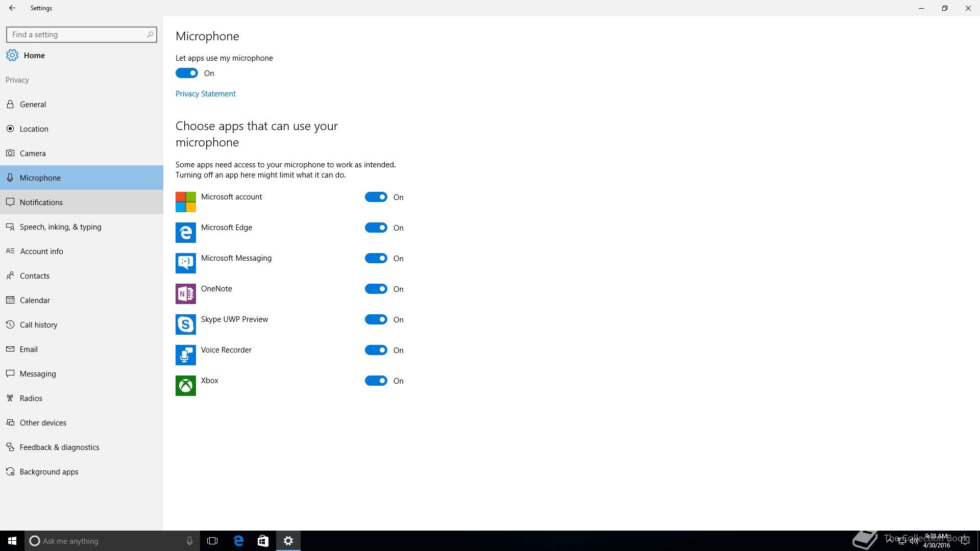Go to Background apps settings

click(49, 472)
